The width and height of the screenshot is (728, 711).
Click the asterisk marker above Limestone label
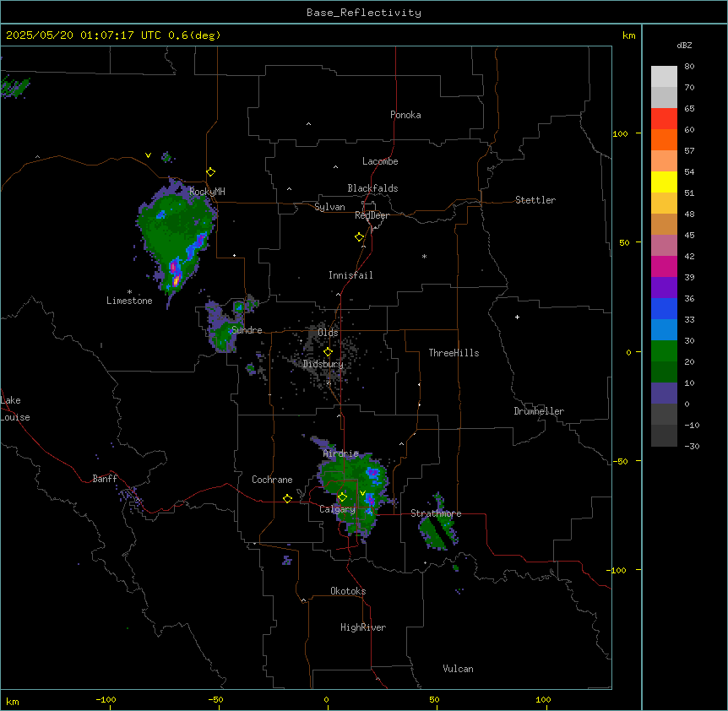pos(129,292)
